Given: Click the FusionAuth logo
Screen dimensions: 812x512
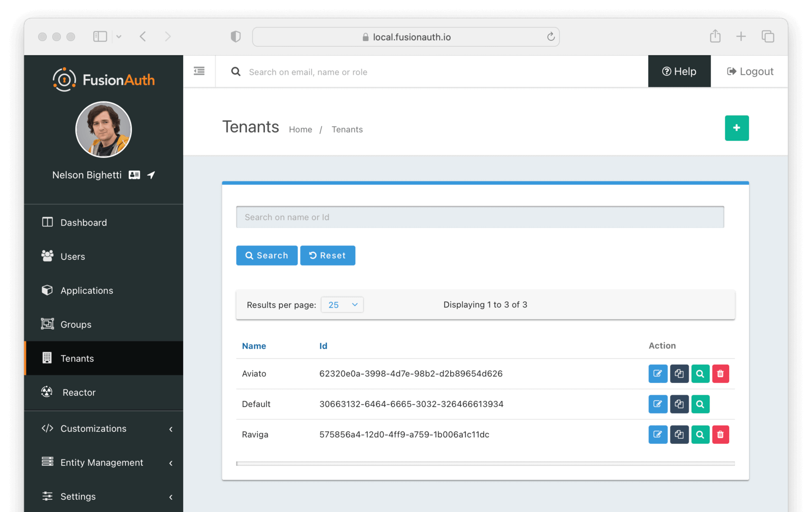Looking at the screenshot, I should (x=104, y=80).
